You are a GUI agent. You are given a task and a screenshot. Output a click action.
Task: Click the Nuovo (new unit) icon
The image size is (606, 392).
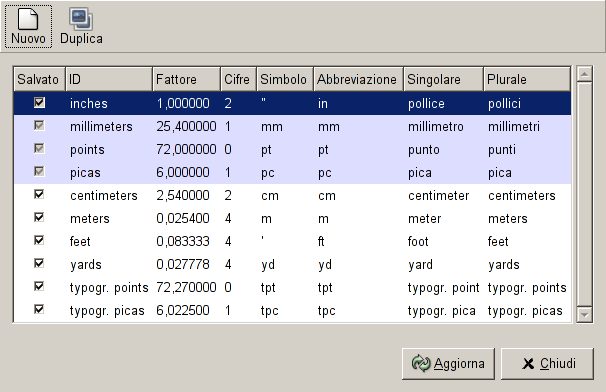click(x=28, y=19)
